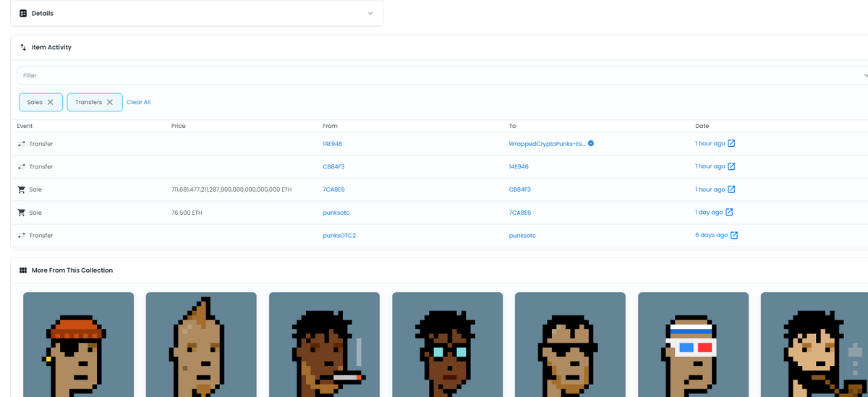Open punk with 3D glasses thumbnail
The image size is (868, 397).
tap(693, 344)
